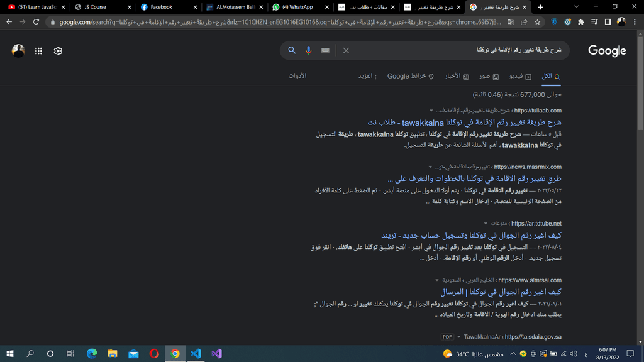Open the Google account avatar on the page
Screen dimensions: 644x362
tap(18, 51)
